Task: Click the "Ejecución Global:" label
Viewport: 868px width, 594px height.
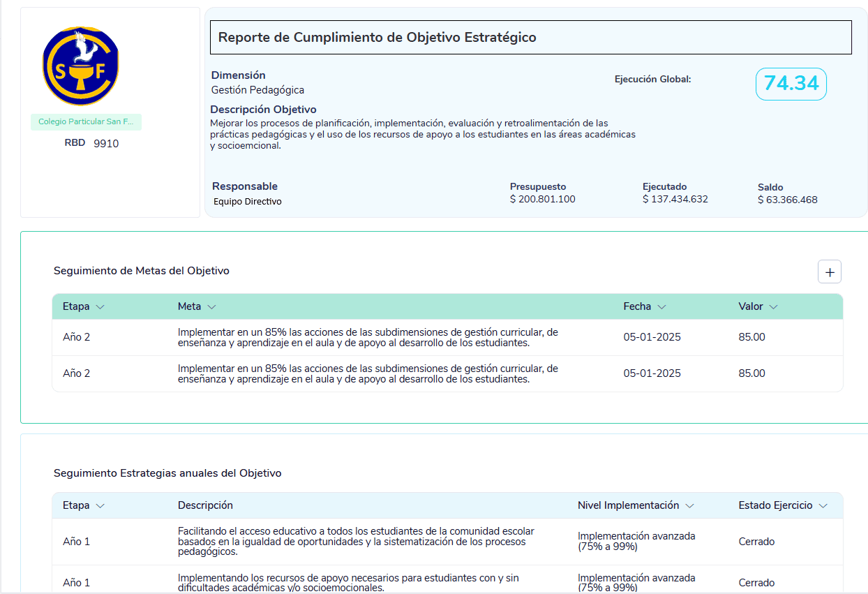Action: click(x=653, y=80)
